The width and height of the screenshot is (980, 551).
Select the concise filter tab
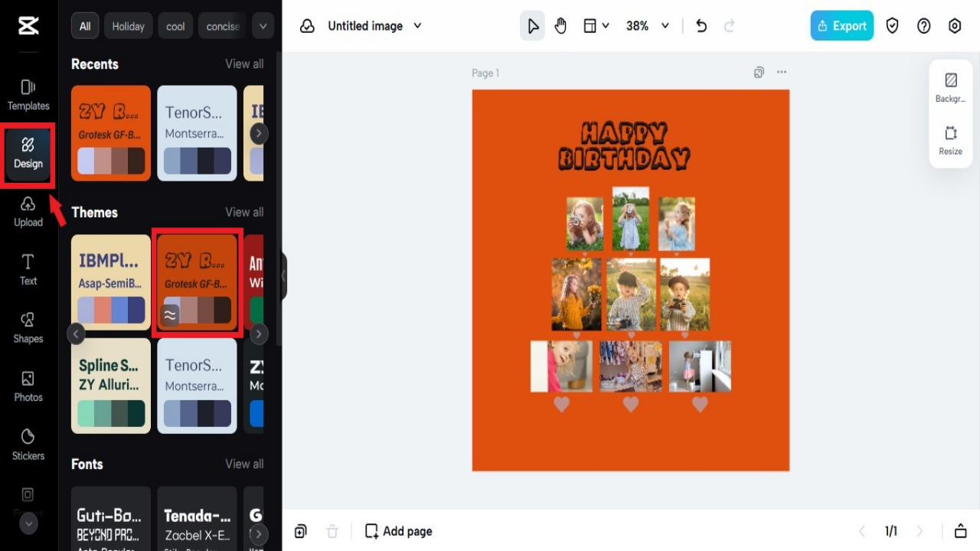click(222, 25)
